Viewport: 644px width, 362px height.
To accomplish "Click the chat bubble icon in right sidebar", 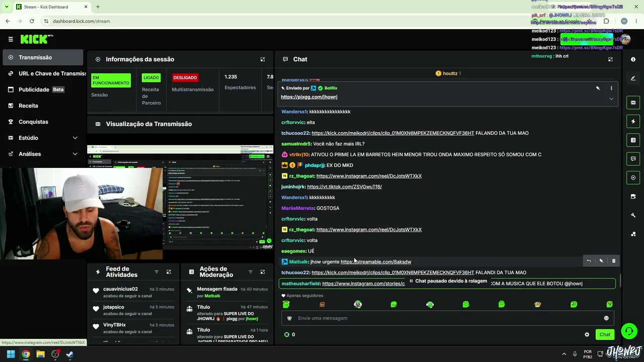I will pyautogui.click(x=633, y=159).
